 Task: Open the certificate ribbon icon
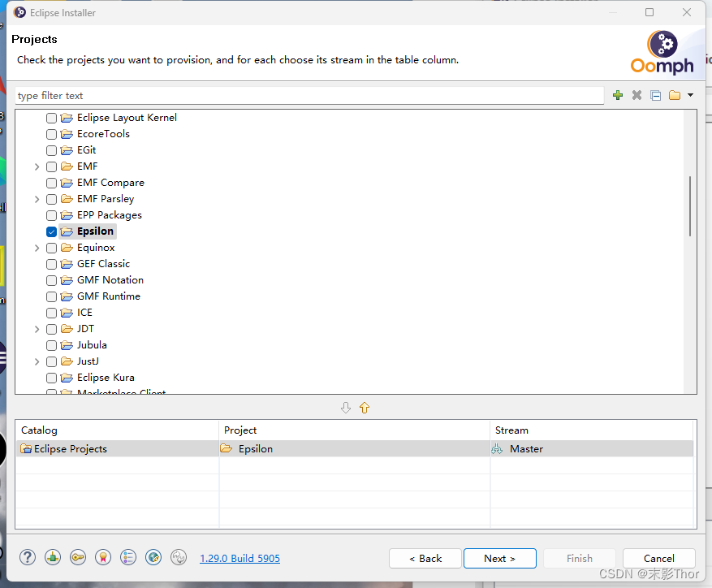tap(103, 557)
